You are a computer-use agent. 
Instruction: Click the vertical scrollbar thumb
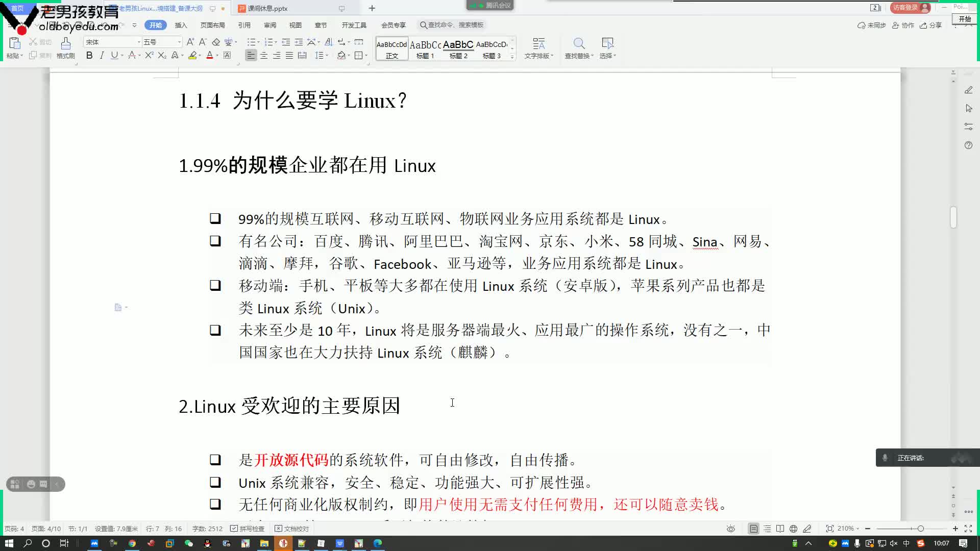pyautogui.click(x=953, y=217)
